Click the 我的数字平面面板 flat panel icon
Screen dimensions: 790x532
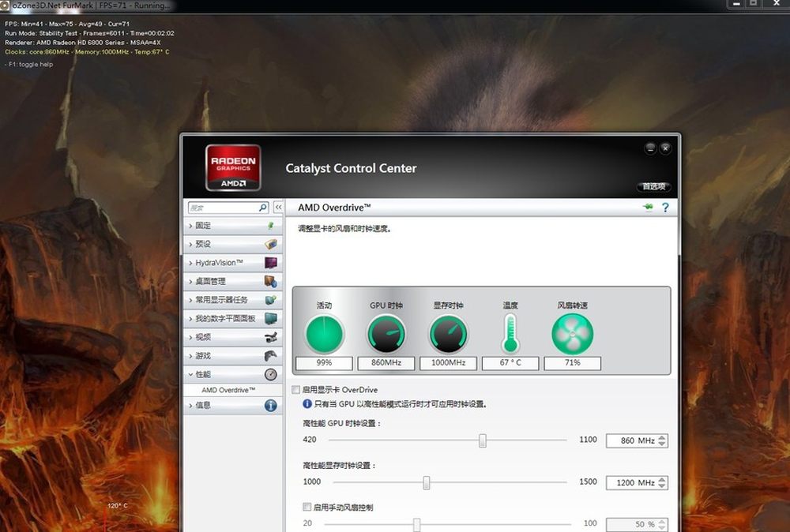pyautogui.click(x=270, y=319)
